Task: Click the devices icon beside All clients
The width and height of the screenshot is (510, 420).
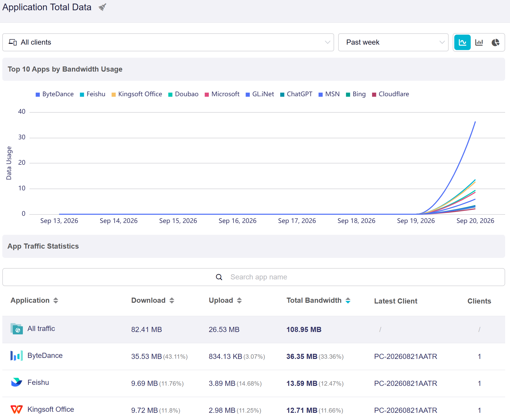Action: coord(13,42)
